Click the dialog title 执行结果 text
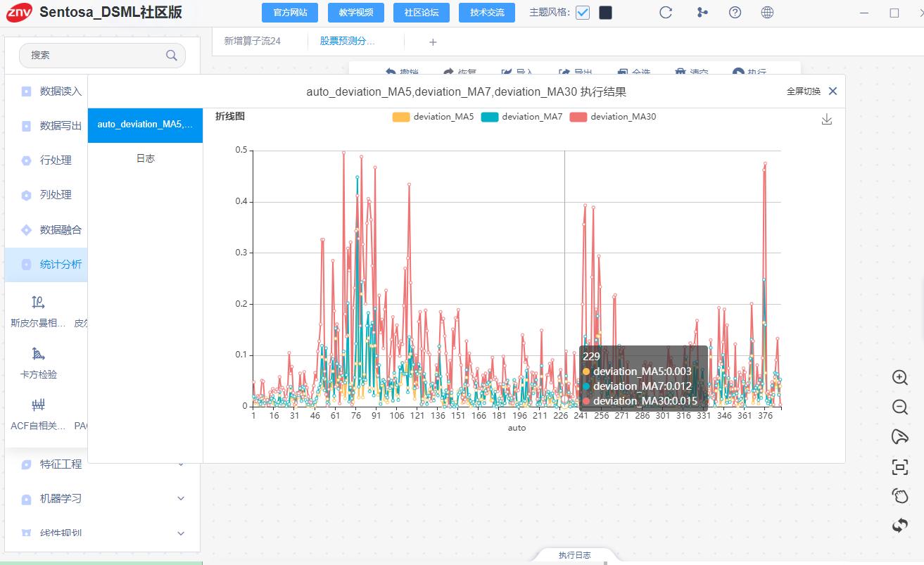 click(x=603, y=91)
